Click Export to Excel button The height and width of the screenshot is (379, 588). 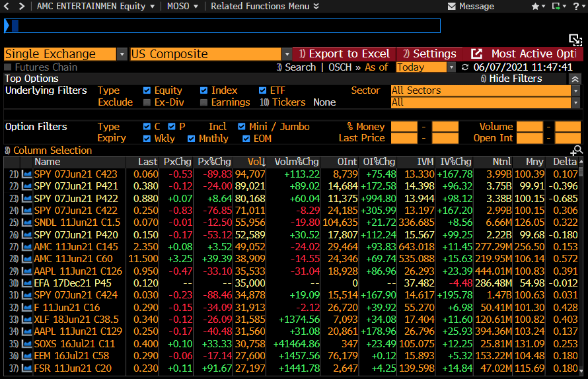tap(344, 53)
